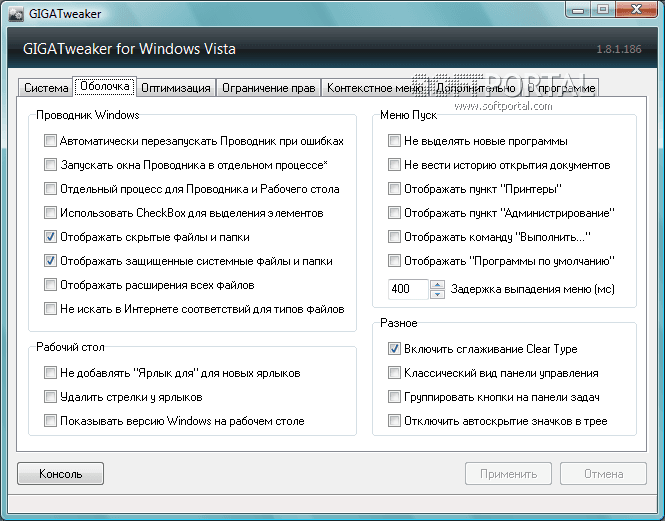Enable Отображать "Программы по умолчанию"
665x521 pixels.
(394, 260)
